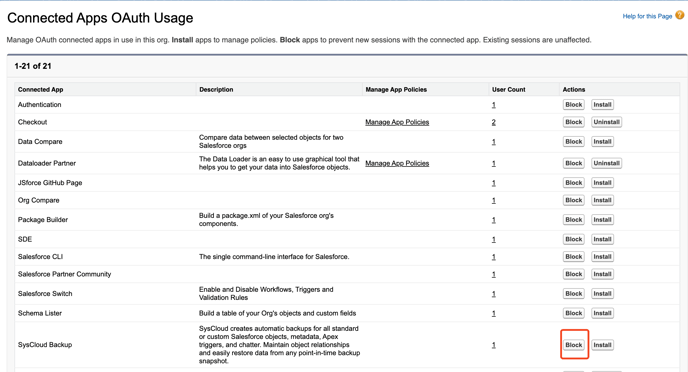Block the Salesforce CLI app
The height and width of the screenshot is (372, 688).
(573, 257)
